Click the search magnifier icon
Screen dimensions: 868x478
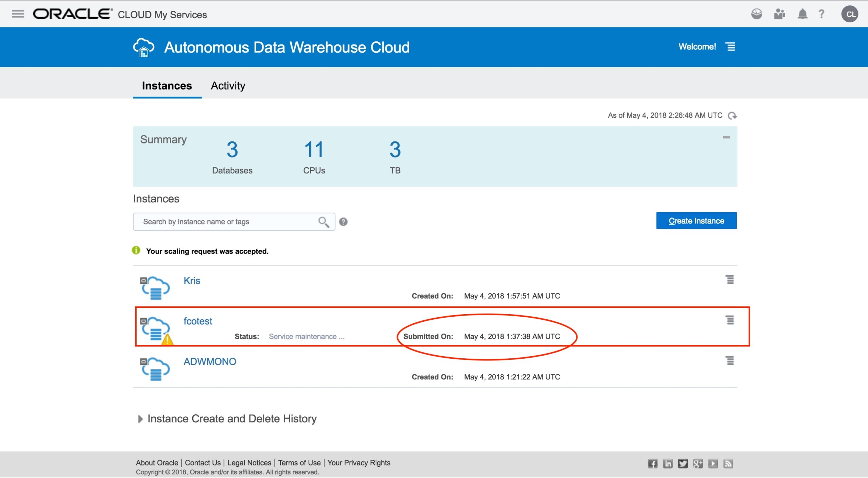pos(323,222)
